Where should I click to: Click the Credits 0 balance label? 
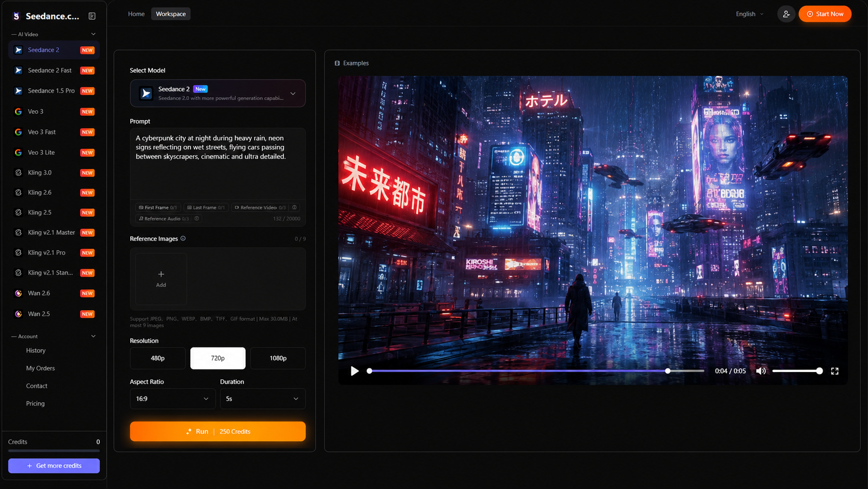(54, 442)
